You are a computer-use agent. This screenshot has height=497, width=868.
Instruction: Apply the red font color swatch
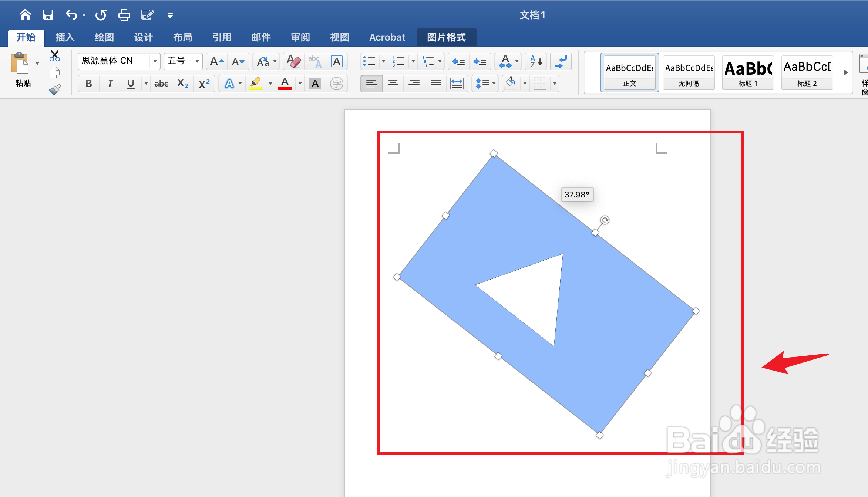tap(285, 84)
